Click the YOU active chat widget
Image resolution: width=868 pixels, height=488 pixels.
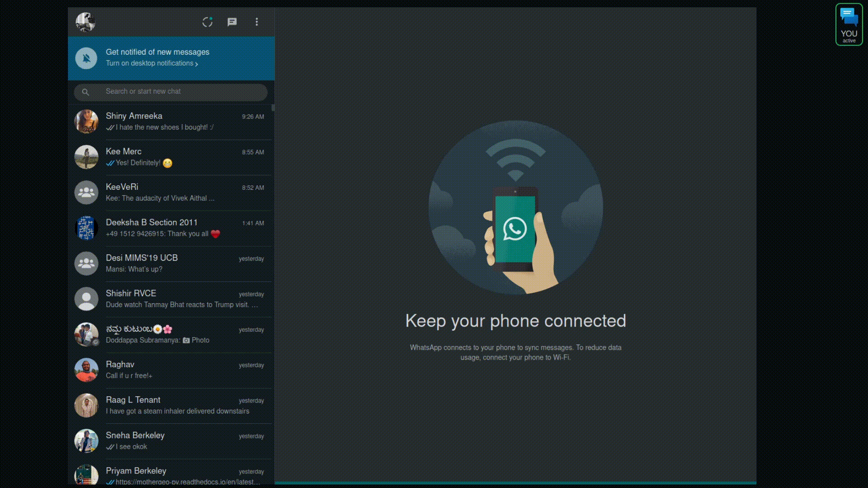coord(849,24)
